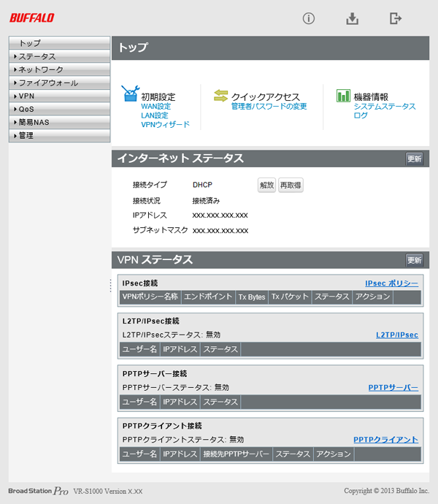Select トップ in the sidebar menu
The width and height of the screenshot is (438, 504).
pyautogui.click(x=59, y=43)
